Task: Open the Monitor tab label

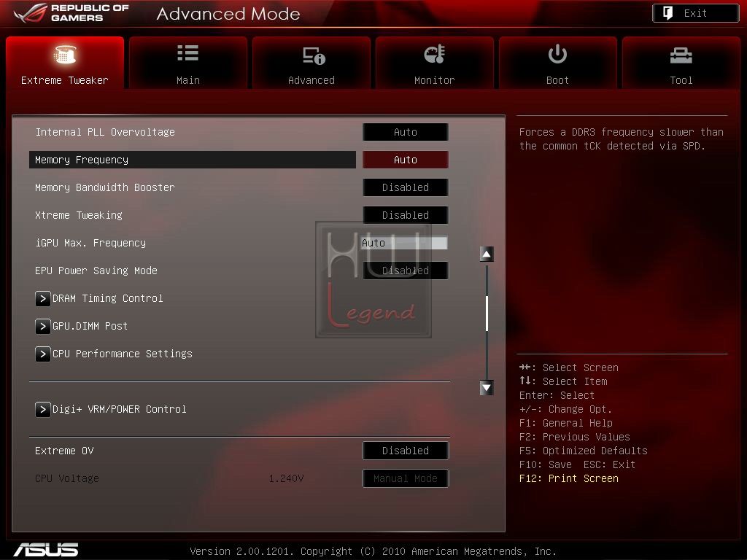Action: [435, 80]
